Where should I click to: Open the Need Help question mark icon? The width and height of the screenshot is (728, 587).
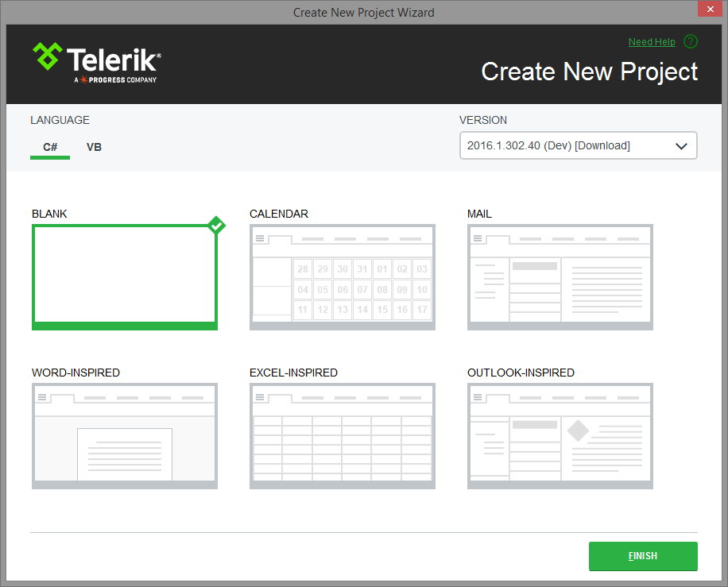pos(690,41)
